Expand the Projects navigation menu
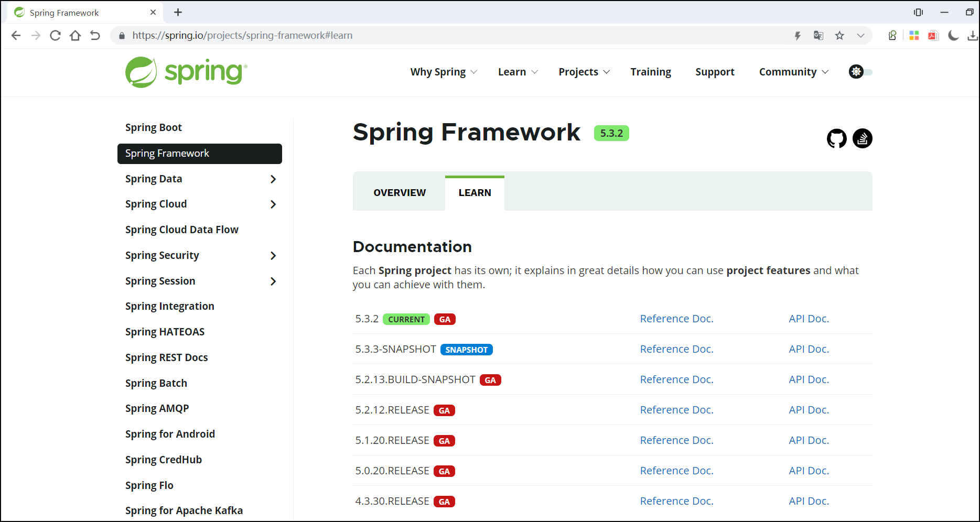Image resolution: width=980 pixels, height=522 pixels. (584, 72)
